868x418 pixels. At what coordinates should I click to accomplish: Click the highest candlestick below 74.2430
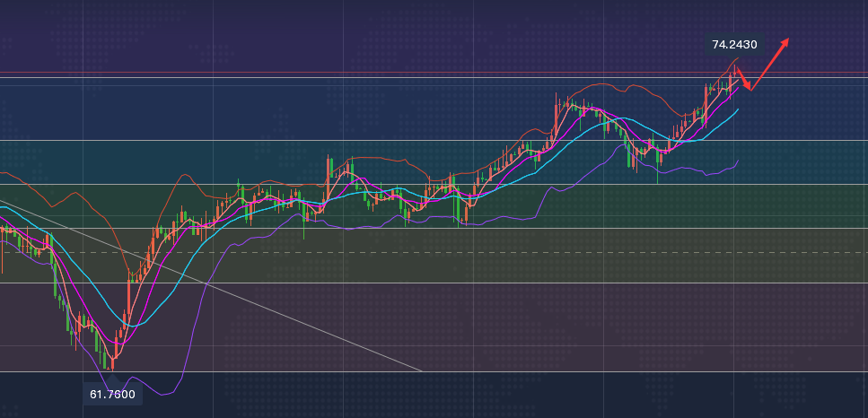735,72
